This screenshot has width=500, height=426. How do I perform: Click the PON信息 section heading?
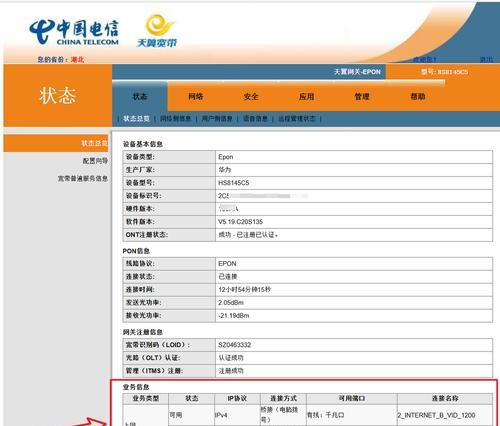(136, 251)
